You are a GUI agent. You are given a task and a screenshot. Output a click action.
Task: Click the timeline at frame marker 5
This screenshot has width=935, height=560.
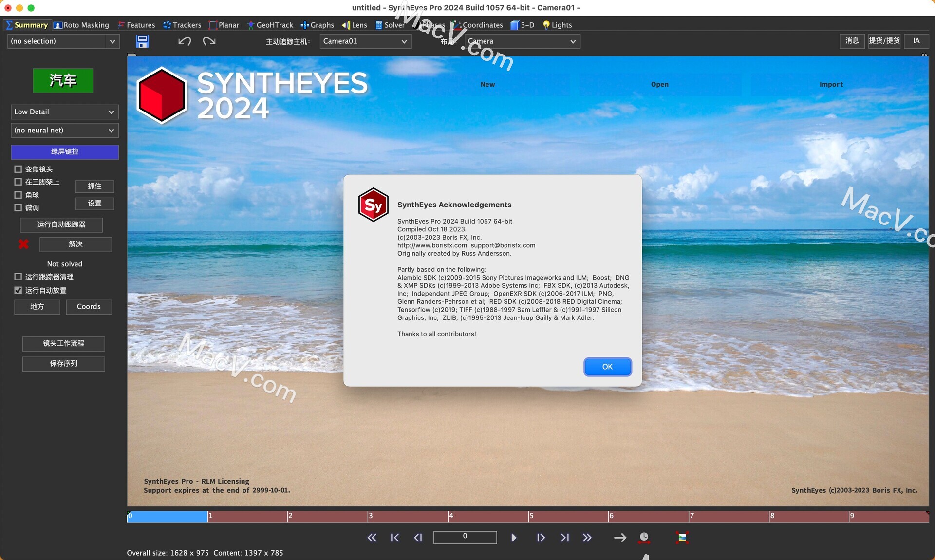(530, 516)
